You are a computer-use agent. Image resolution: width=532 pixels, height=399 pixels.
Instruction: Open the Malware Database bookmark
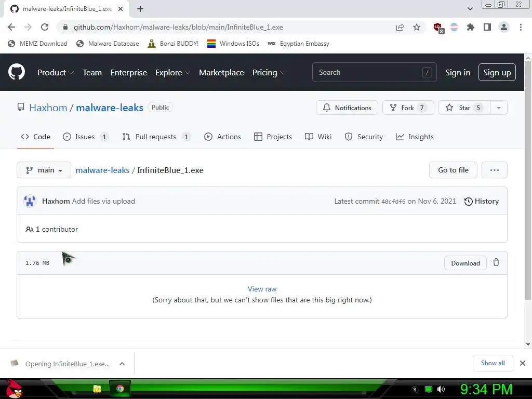108,44
